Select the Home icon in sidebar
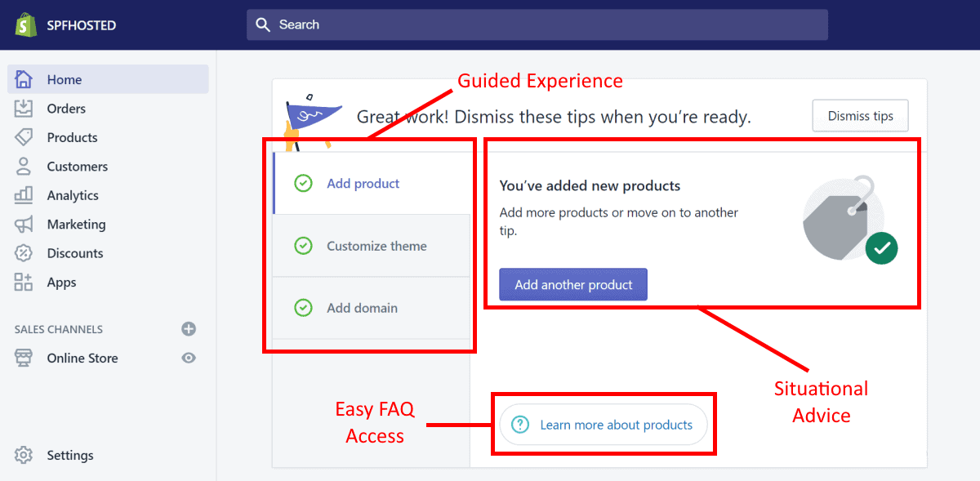 (x=24, y=79)
